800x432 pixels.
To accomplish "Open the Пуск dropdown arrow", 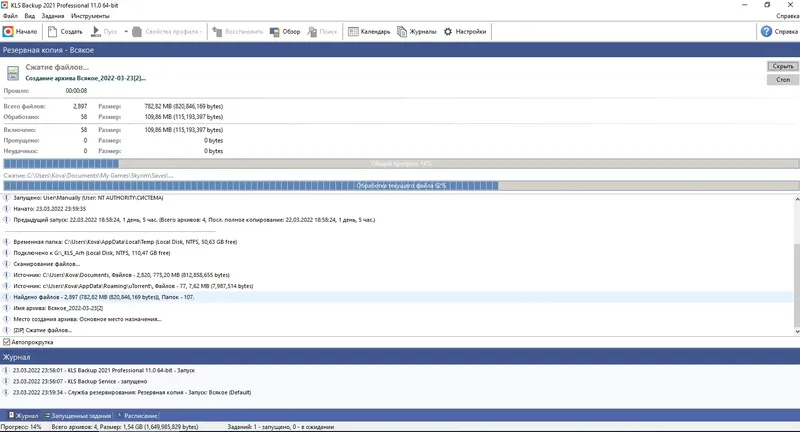I will tap(126, 32).
